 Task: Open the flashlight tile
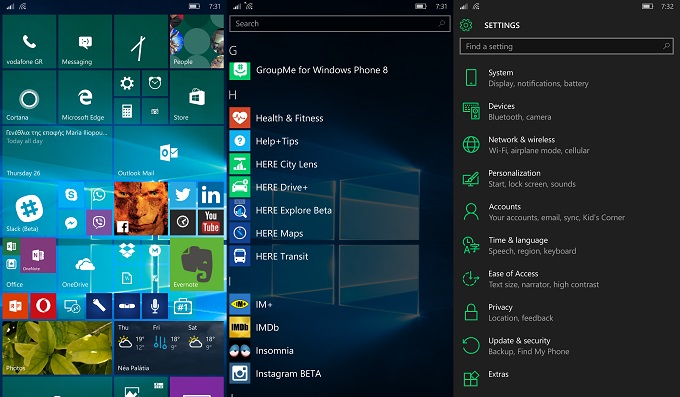coord(99,306)
